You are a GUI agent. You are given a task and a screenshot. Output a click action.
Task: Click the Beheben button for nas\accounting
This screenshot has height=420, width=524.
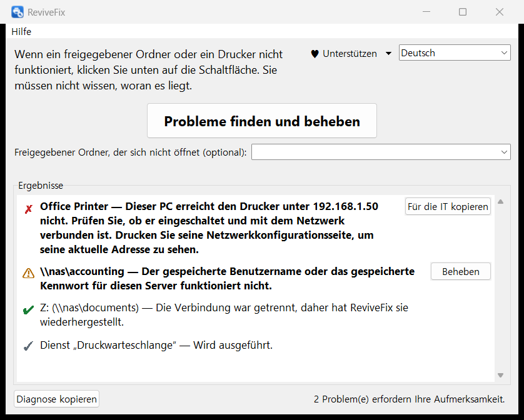(460, 271)
